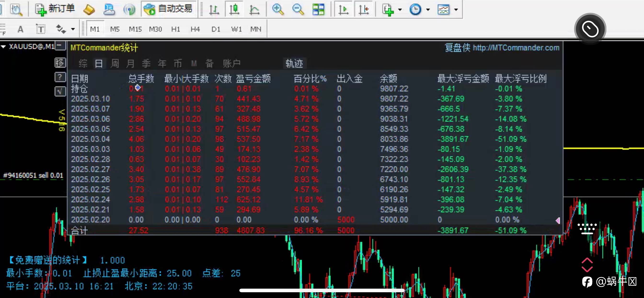Viewport: 644px width, 298px height.
Task: Click the chart templates icon
Action: tap(443, 10)
